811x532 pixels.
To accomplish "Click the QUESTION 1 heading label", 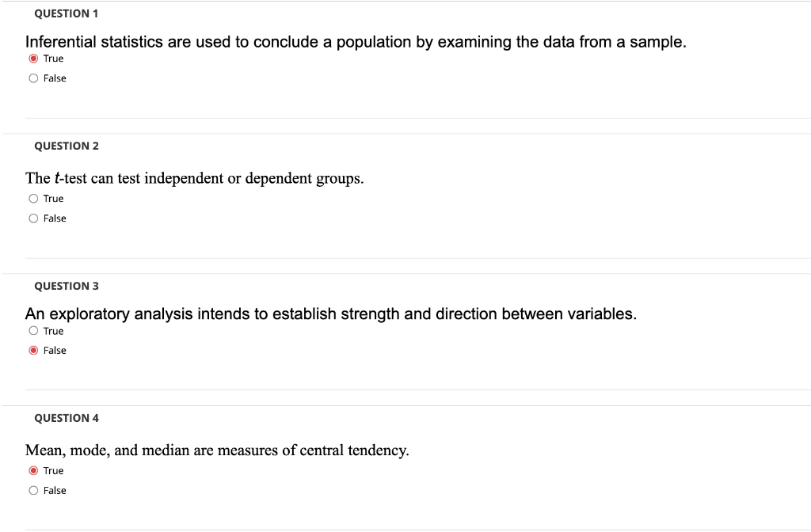I will (x=65, y=13).
